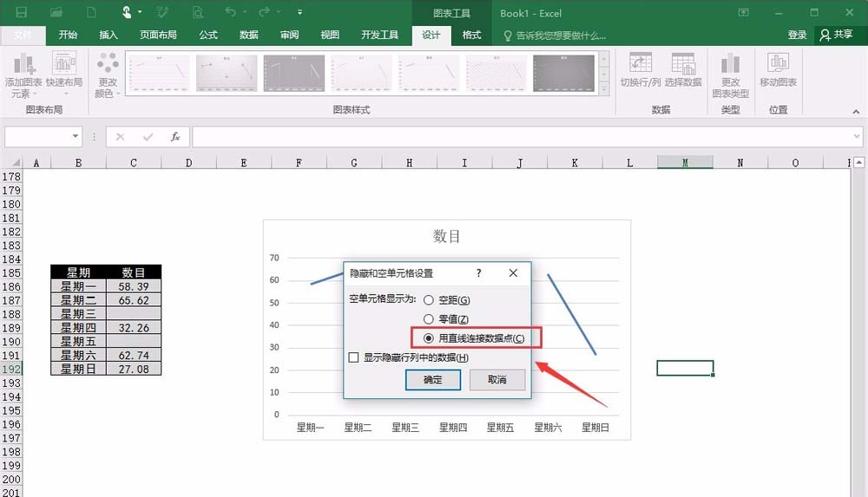
Task: Open the touch mode dropdown arrow
Action: point(140,11)
